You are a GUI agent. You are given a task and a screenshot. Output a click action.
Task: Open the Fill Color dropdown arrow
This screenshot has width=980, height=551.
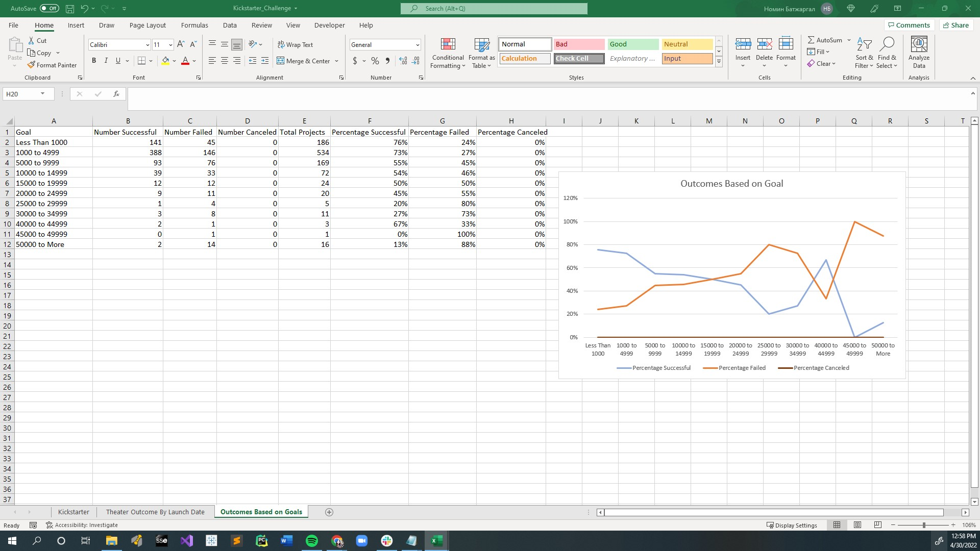pyautogui.click(x=174, y=61)
